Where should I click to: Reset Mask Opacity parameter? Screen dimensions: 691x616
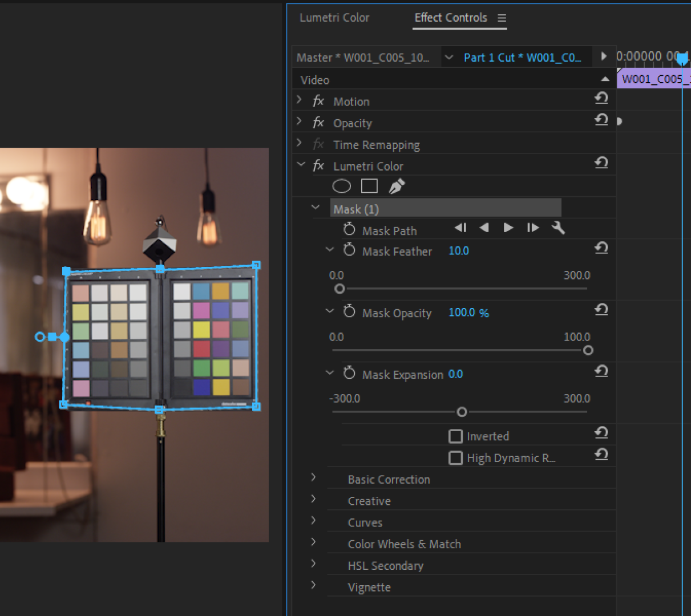click(x=601, y=310)
